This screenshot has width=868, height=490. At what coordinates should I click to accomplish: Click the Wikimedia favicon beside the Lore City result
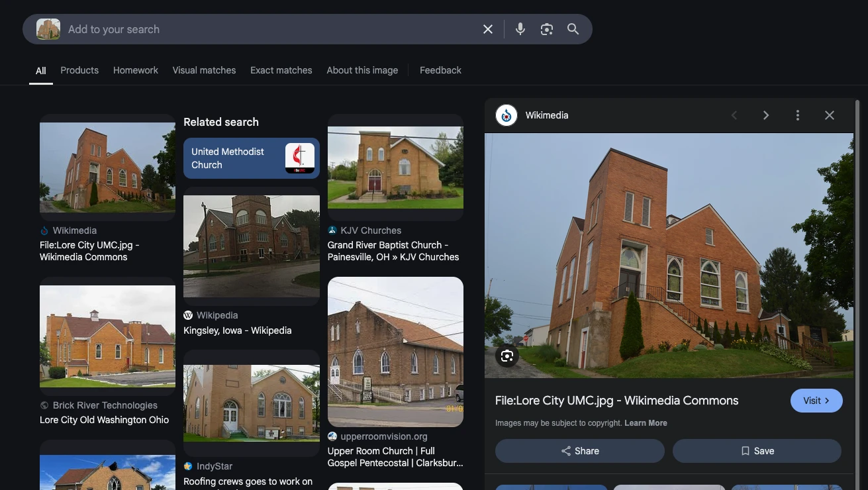pyautogui.click(x=44, y=230)
